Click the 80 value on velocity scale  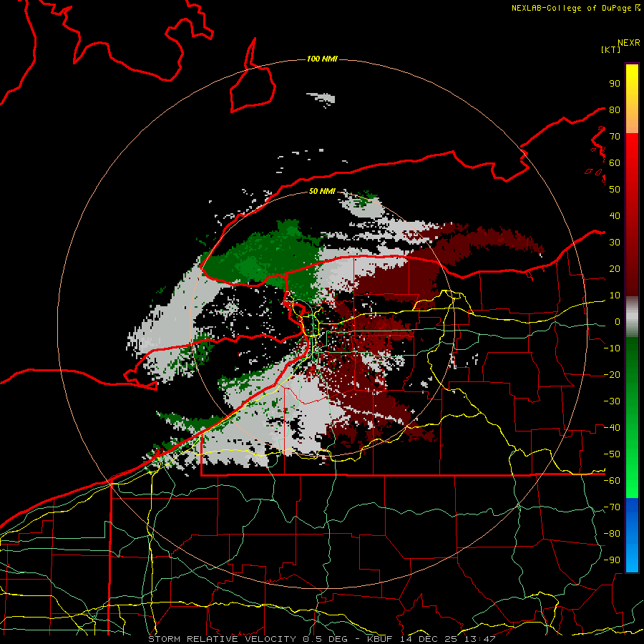click(x=615, y=110)
